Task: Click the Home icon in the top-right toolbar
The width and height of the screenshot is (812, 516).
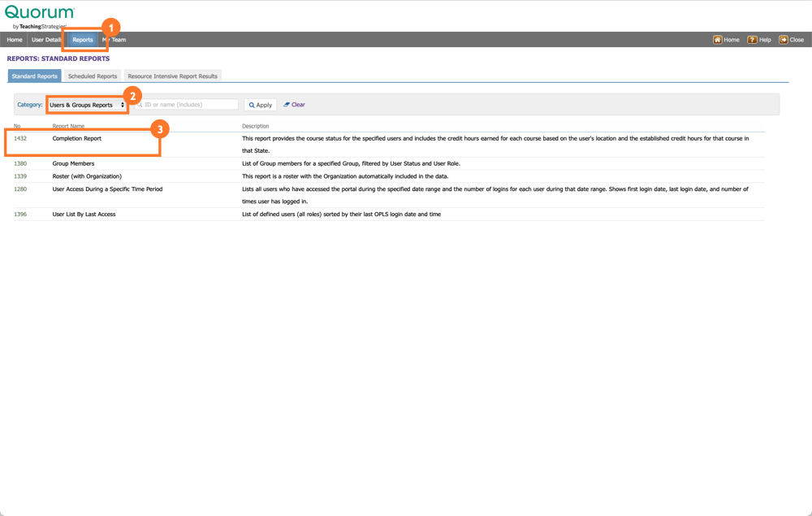Action: (718, 39)
